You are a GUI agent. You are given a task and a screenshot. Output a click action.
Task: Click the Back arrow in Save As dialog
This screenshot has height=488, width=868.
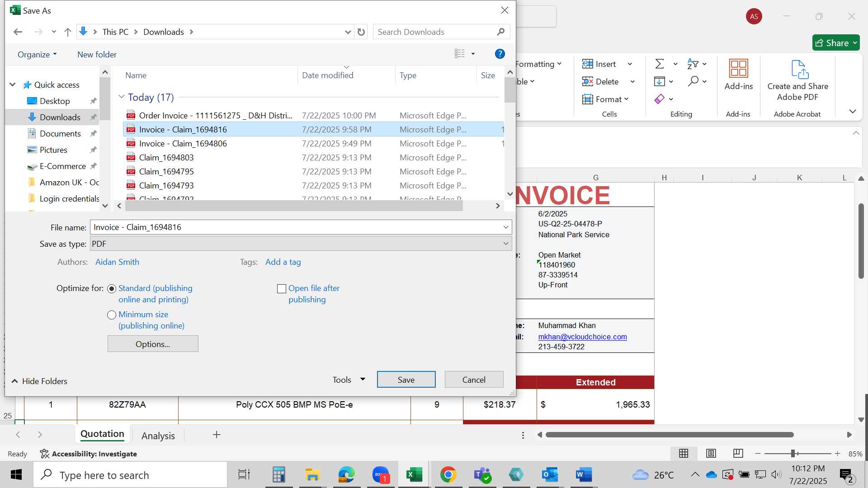[x=18, y=32]
